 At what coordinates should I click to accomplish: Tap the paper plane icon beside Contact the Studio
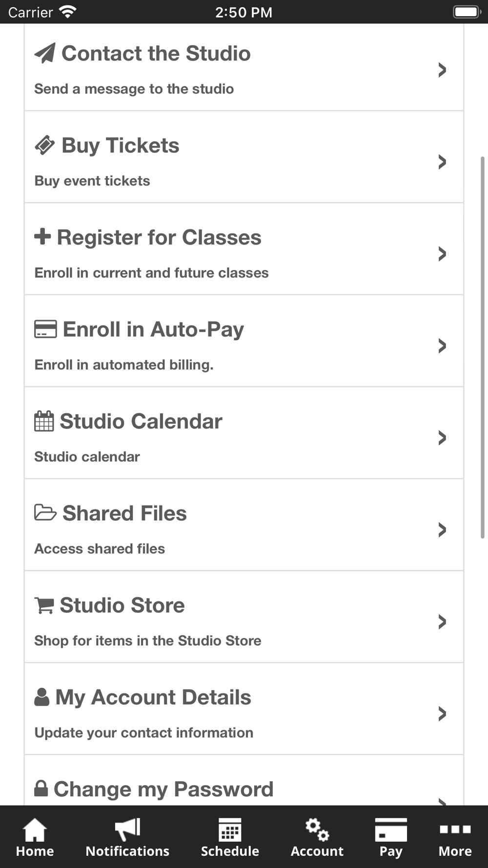coord(45,53)
